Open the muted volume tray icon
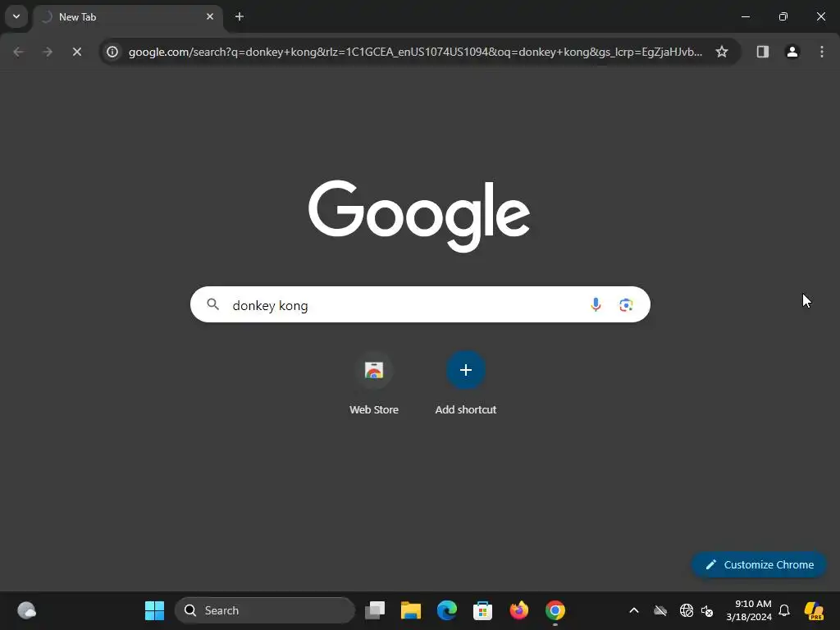This screenshot has width=840, height=630. point(707,610)
